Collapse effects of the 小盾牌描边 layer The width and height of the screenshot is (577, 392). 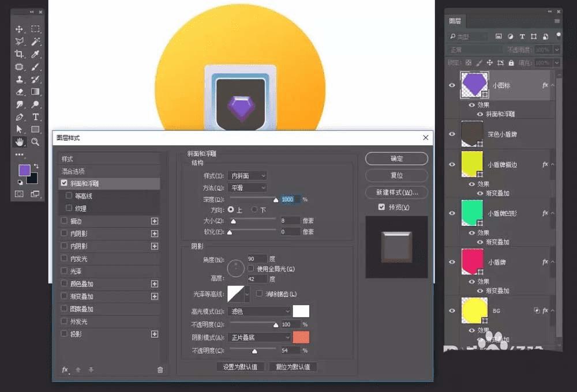553,164
